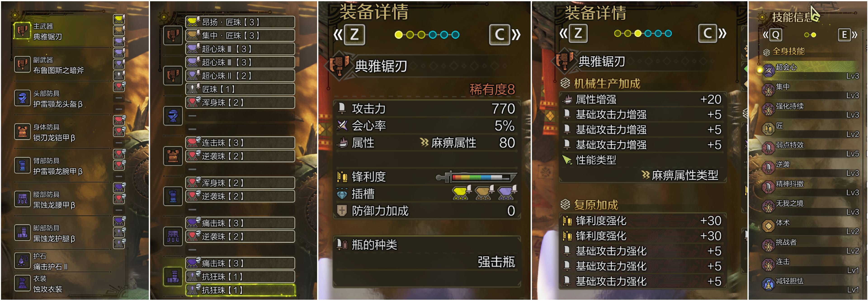Switch skill page with E key button
Viewport: 868px width, 301px height.
tap(844, 35)
